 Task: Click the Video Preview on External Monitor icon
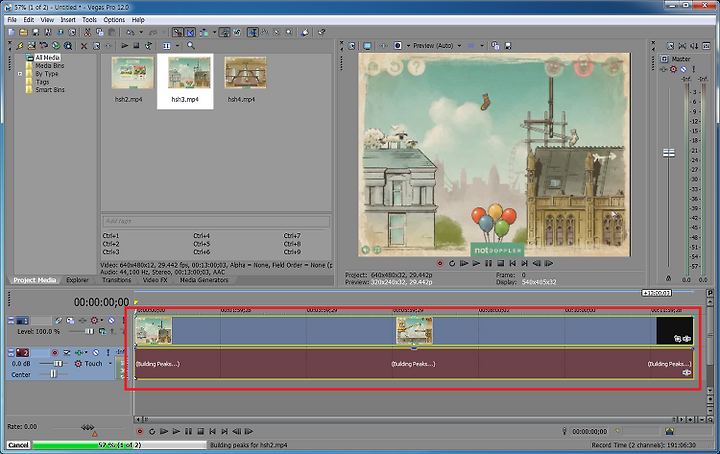point(367,45)
